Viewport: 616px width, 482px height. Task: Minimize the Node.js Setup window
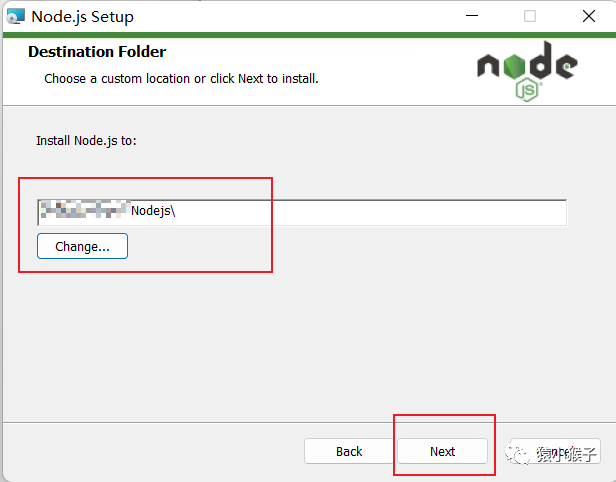(x=472, y=16)
